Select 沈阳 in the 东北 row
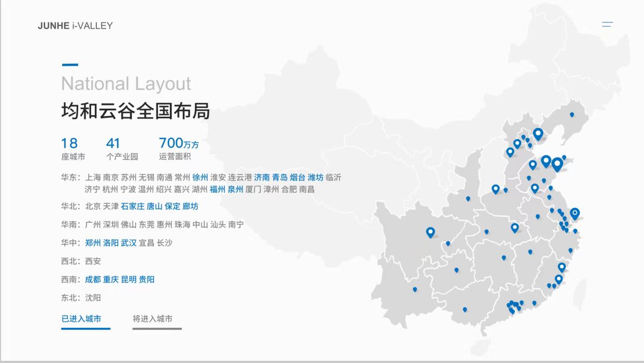This screenshot has width=644, height=363. (93, 298)
